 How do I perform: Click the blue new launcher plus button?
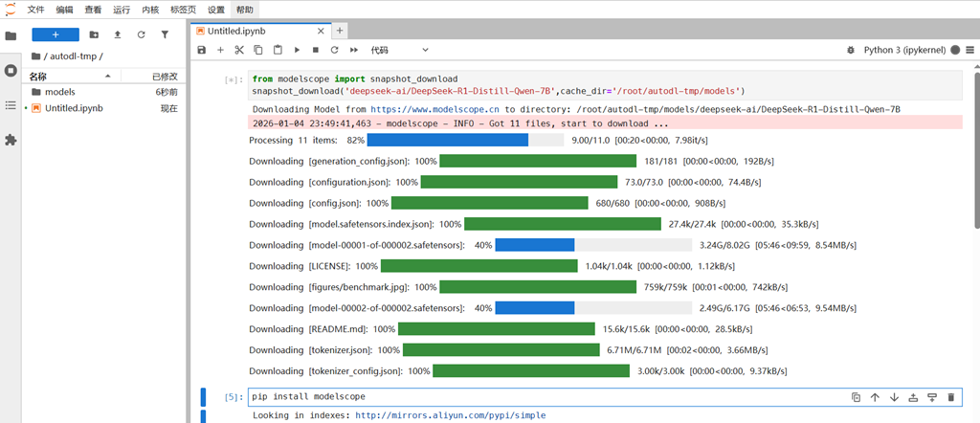click(x=56, y=35)
